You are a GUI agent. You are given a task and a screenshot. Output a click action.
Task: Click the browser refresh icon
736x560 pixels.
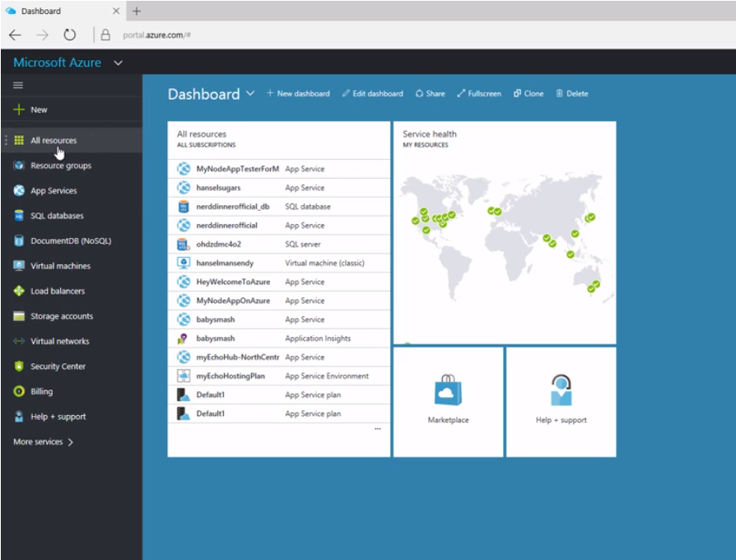69,35
